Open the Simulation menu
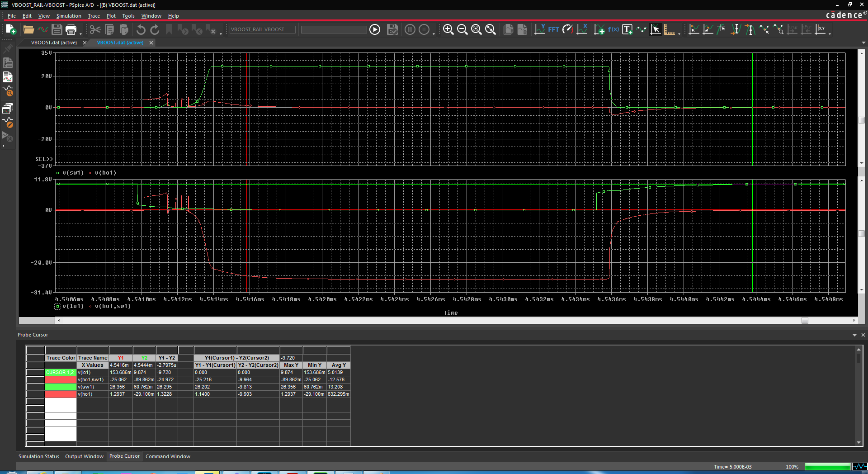Image resolution: width=868 pixels, height=474 pixels. pos(69,16)
